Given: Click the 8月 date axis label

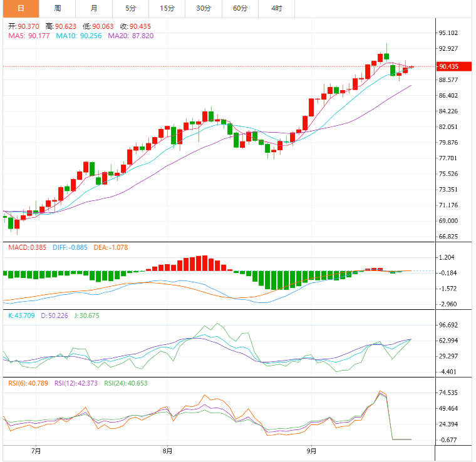Looking at the screenshot, I should pyautogui.click(x=167, y=451).
